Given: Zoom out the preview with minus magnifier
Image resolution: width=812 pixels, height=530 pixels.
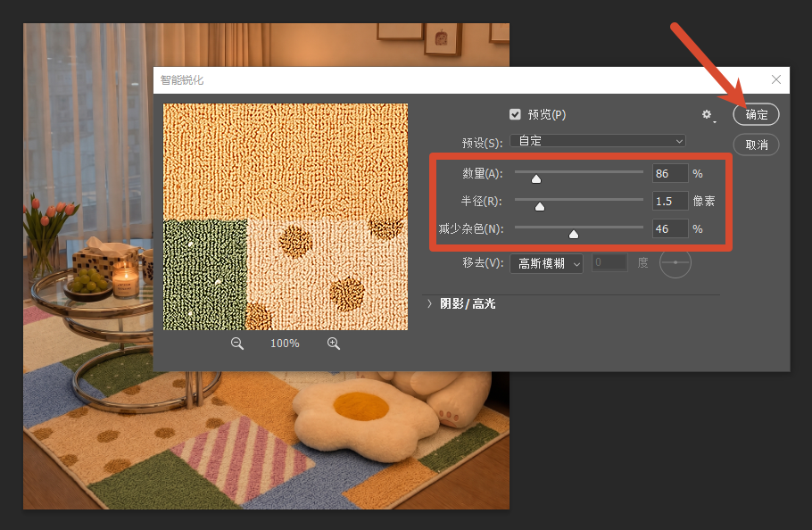Looking at the screenshot, I should pyautogui.click(x=237, y=344).
